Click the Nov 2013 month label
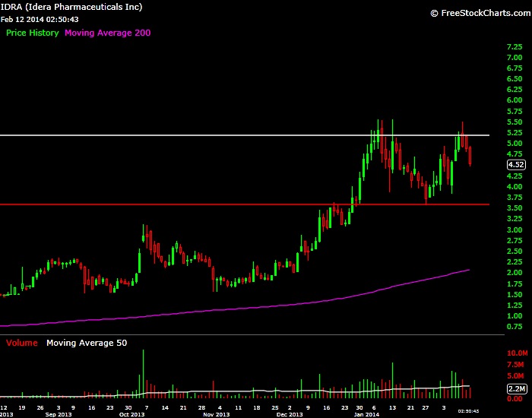The width and height of the screenshot is (532, 418). coord(217,414)
